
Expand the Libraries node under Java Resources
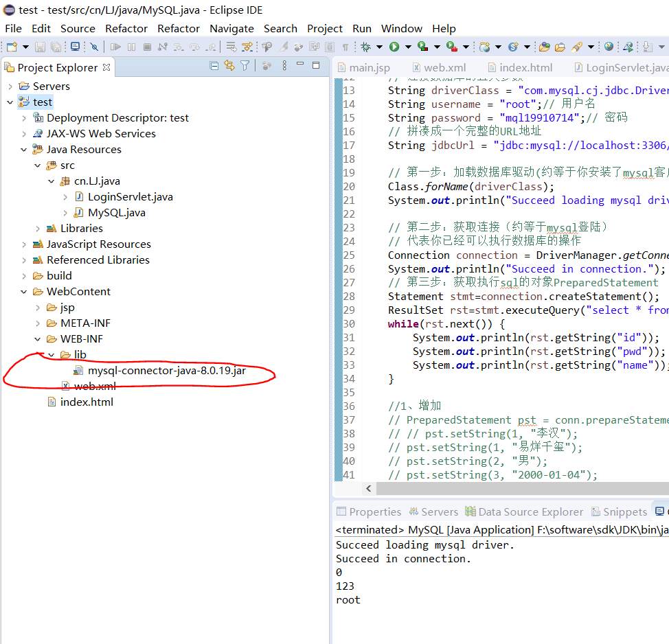pos(38,228)
